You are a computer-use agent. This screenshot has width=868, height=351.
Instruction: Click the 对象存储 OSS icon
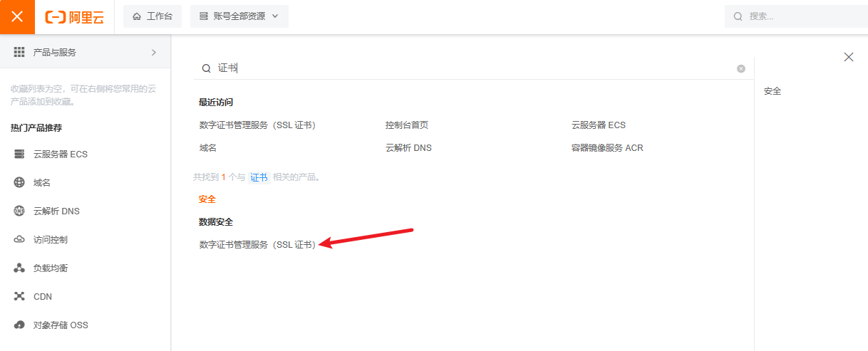coord(19,325)
